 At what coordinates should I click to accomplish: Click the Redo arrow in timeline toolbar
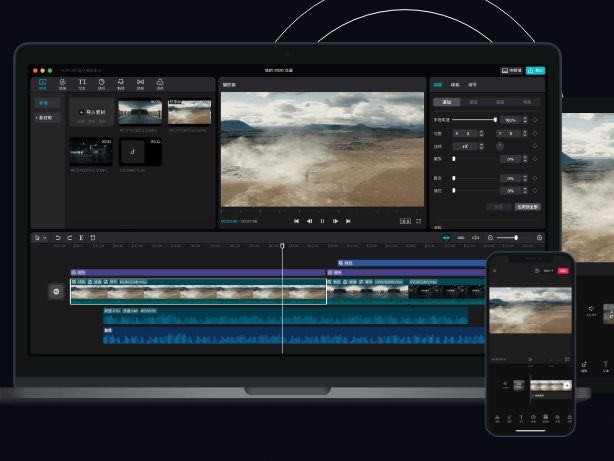coord(70,238)
